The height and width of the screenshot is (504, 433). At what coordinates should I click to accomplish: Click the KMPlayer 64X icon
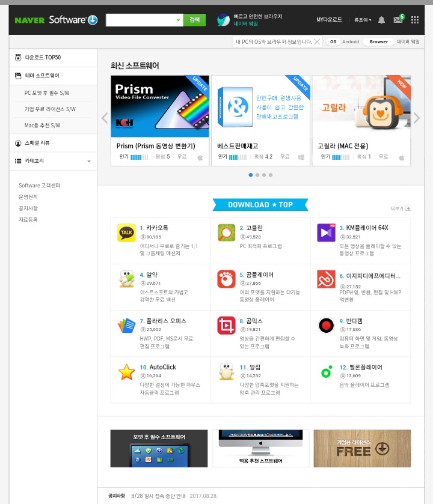pyautogui.click(x=327, y=233)
